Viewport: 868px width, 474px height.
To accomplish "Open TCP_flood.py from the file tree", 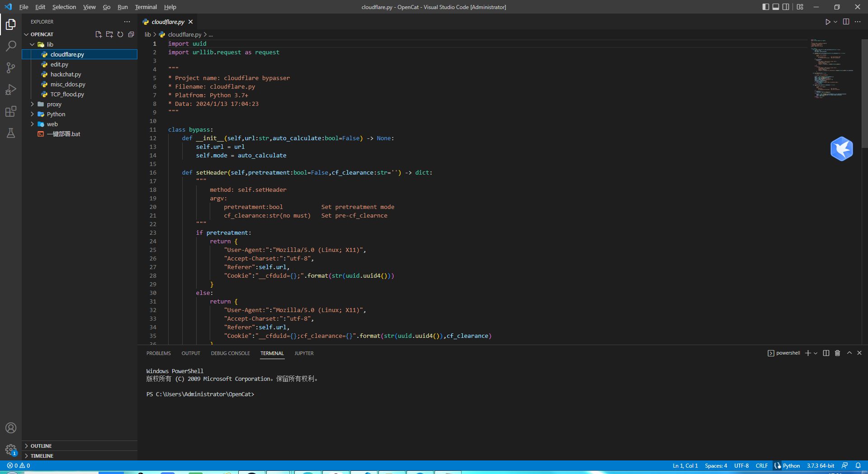I will [80, 94].
